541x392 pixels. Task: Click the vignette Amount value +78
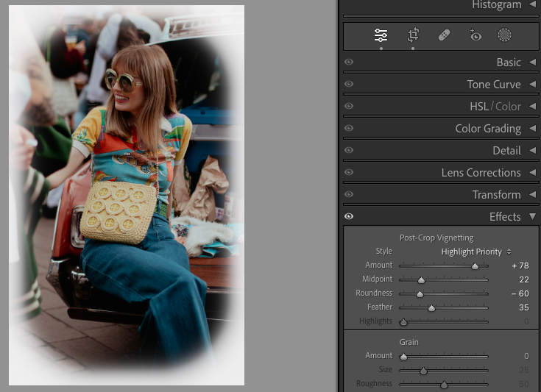(520, 266)
